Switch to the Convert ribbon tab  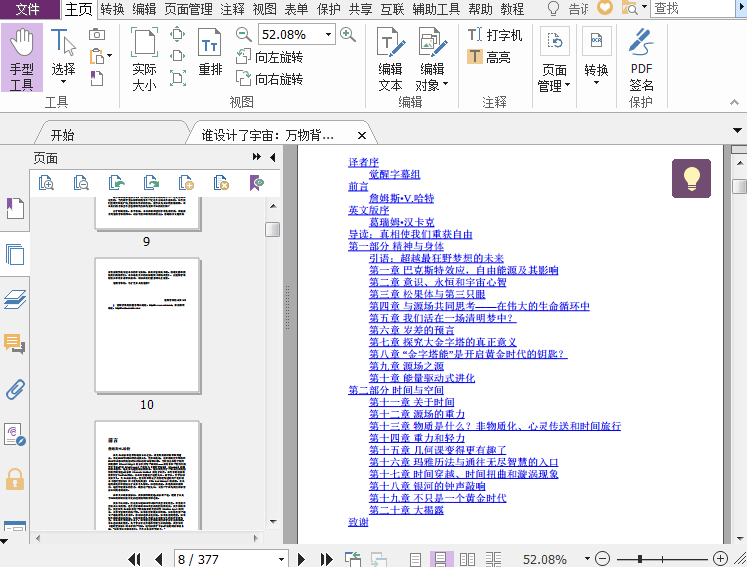(x=112, y=9)
